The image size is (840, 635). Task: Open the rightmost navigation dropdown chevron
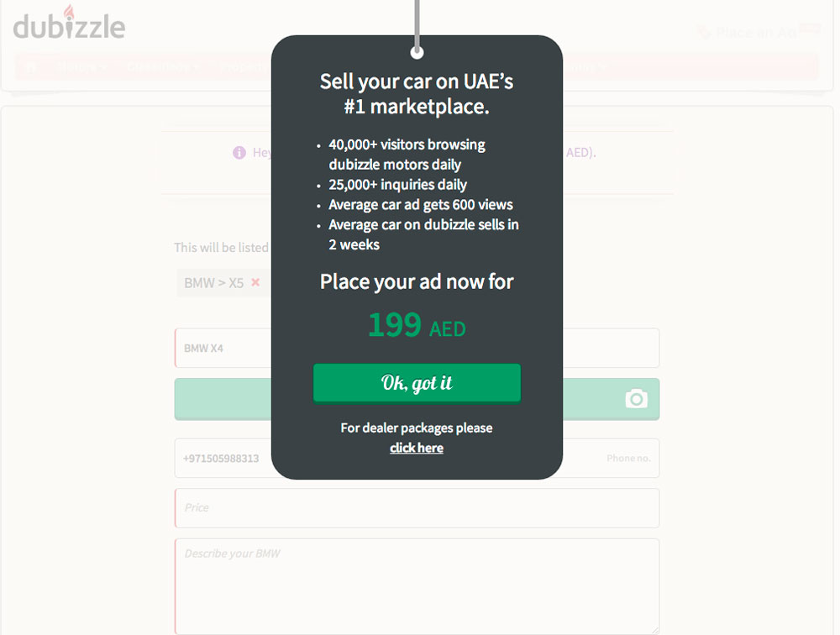602,66
